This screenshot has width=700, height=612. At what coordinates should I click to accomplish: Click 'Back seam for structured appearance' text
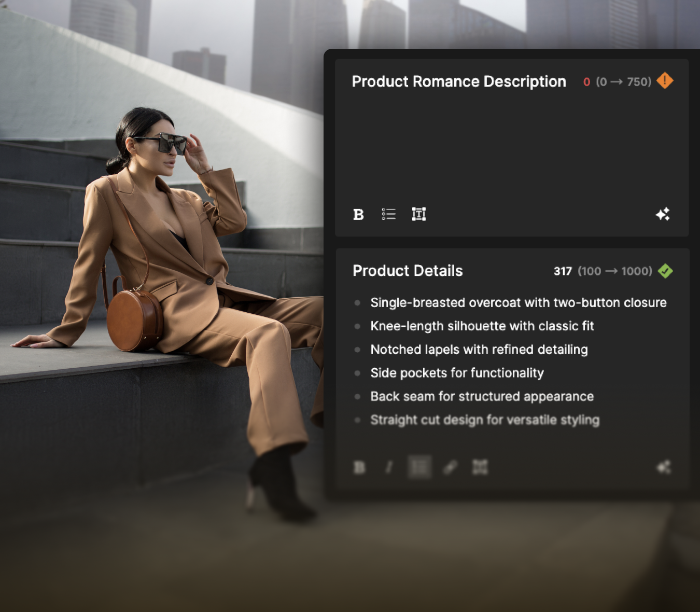pyautogui.click(x=482, y=396)
